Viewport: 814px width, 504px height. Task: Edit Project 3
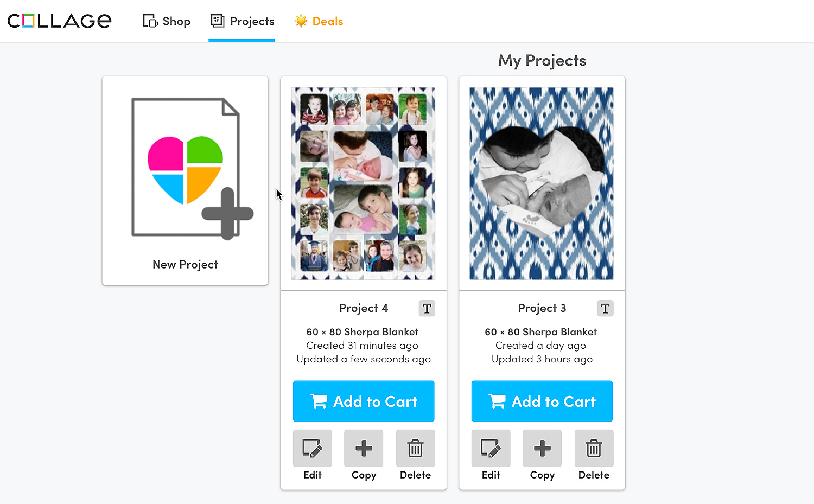[x=491, y=449]
